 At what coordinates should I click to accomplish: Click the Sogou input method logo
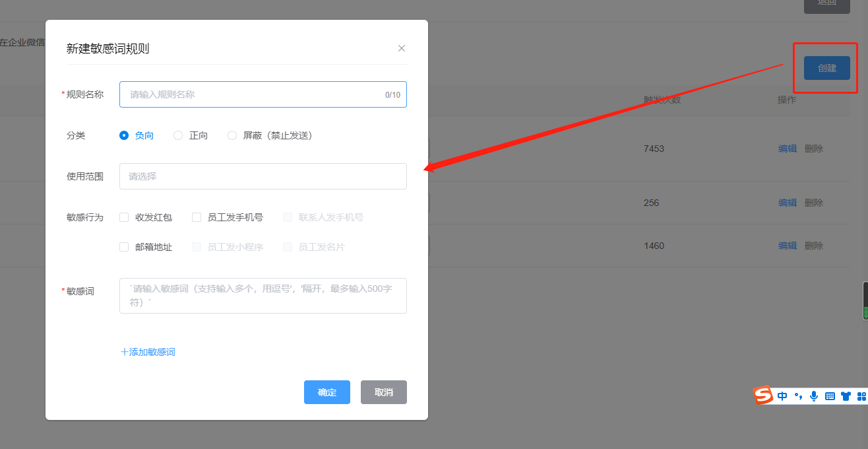[x=764, y=396]
